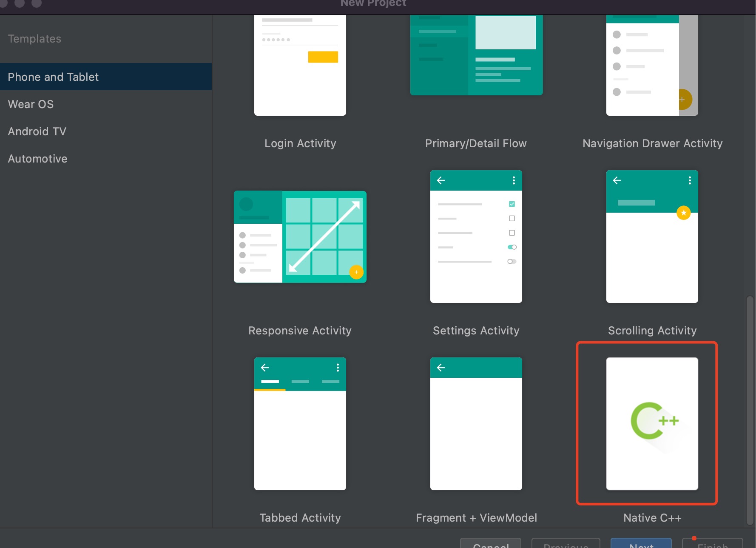Click the Next button

pos(641,543)
